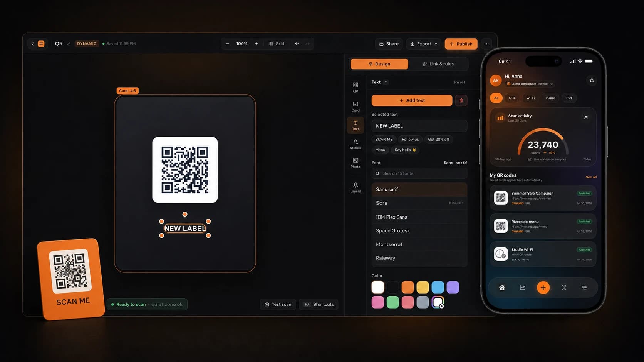Choose Space Grotesk font
The width and height of the screenshot is (644, 362).
[419, 231]
